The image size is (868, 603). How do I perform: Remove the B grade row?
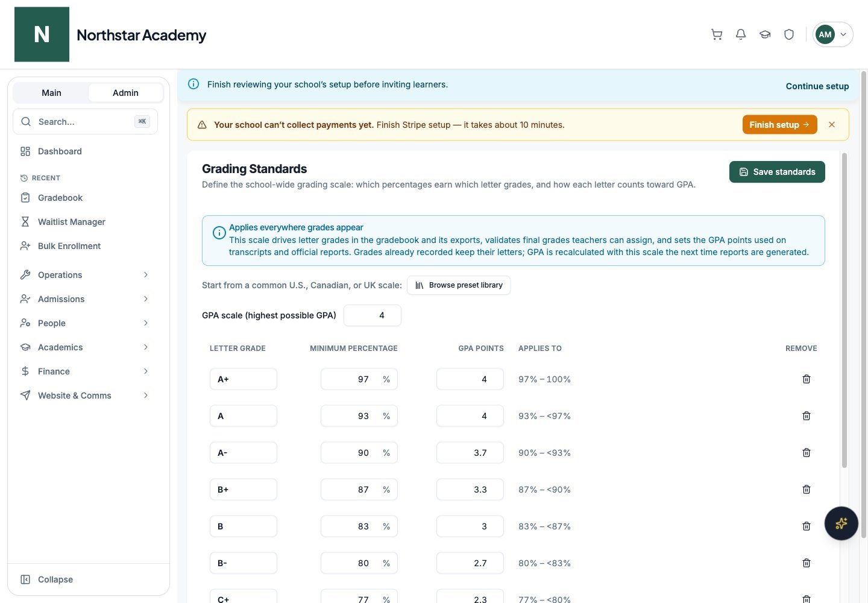click(x=807, y=526)
